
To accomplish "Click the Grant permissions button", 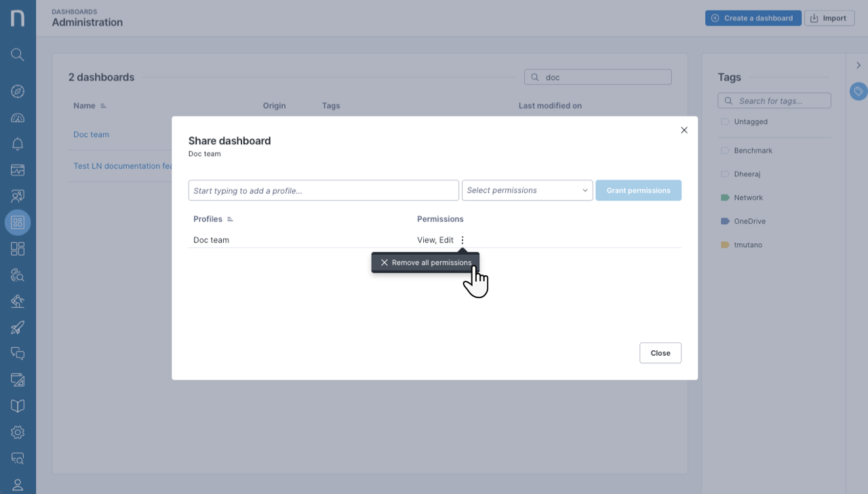I will (x=638, y=190).
